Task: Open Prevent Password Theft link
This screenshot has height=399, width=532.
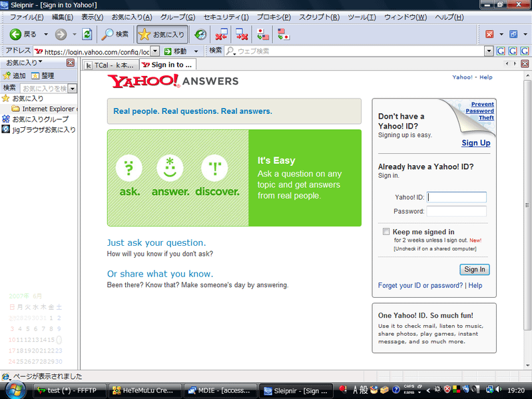Action: [x=480, y=111]
